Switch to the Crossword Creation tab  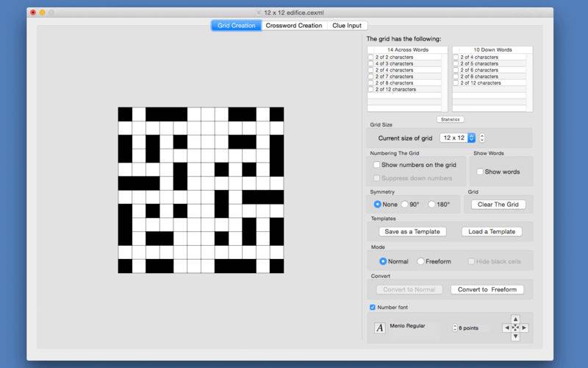[x=294, y=26]
